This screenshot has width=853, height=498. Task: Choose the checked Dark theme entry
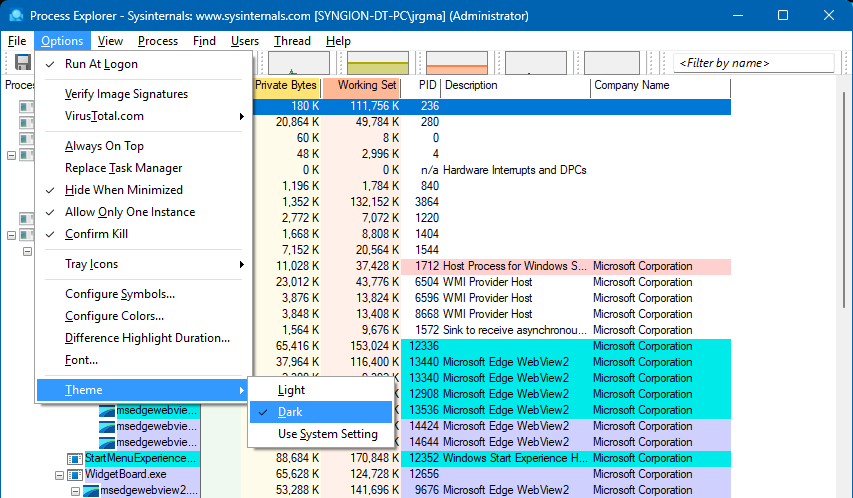pos(321,412)
